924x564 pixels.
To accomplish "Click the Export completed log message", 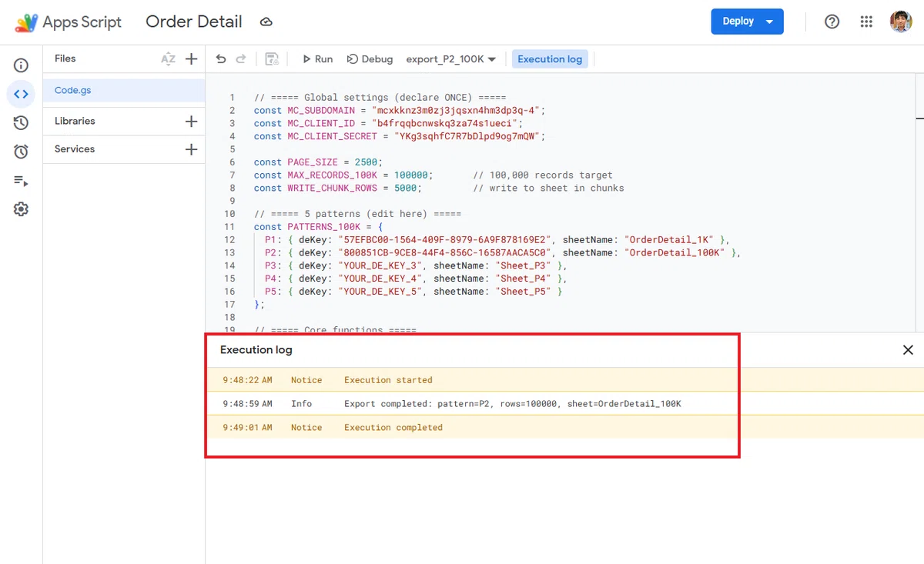I will click(513, 404).
